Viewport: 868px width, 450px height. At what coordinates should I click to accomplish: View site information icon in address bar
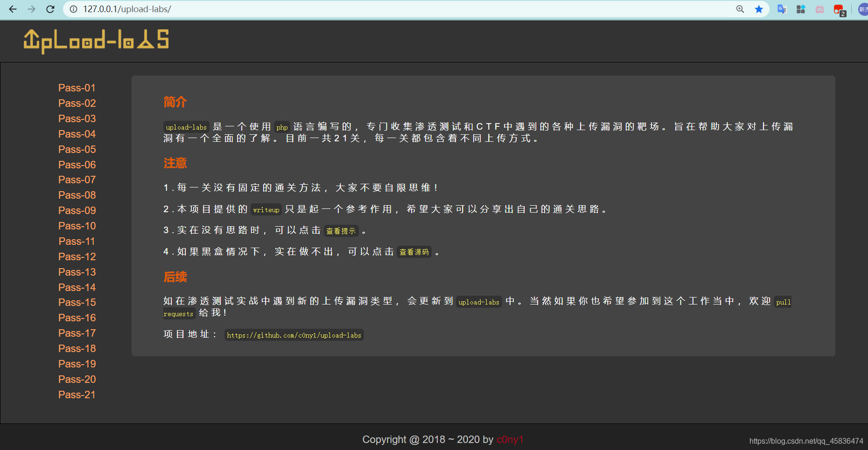[x=73, y=9]
